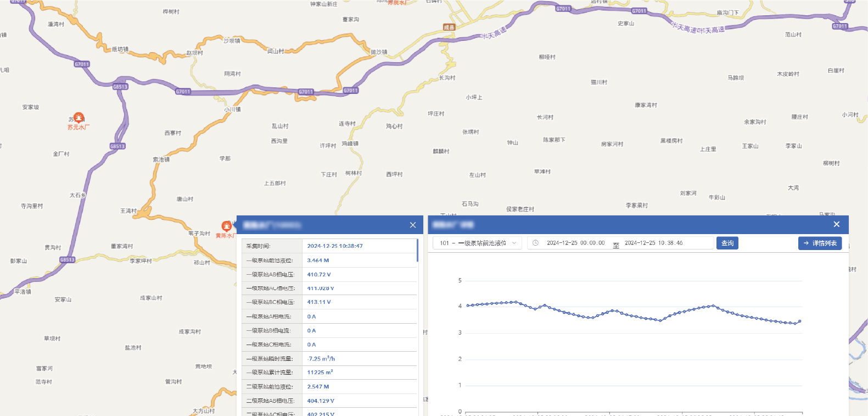Viewport: 868px width, 416px height.
Task: Click the clock icon in date range field
Action: tap(535, 243)
